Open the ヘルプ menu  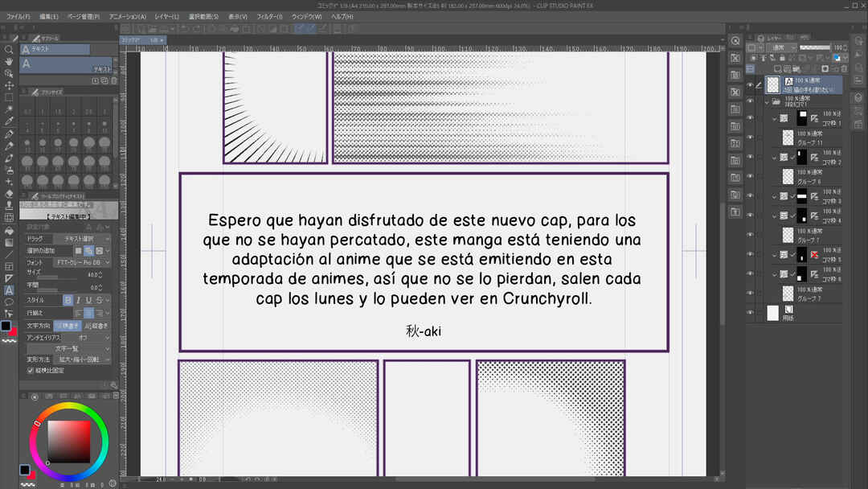[342, 17]
